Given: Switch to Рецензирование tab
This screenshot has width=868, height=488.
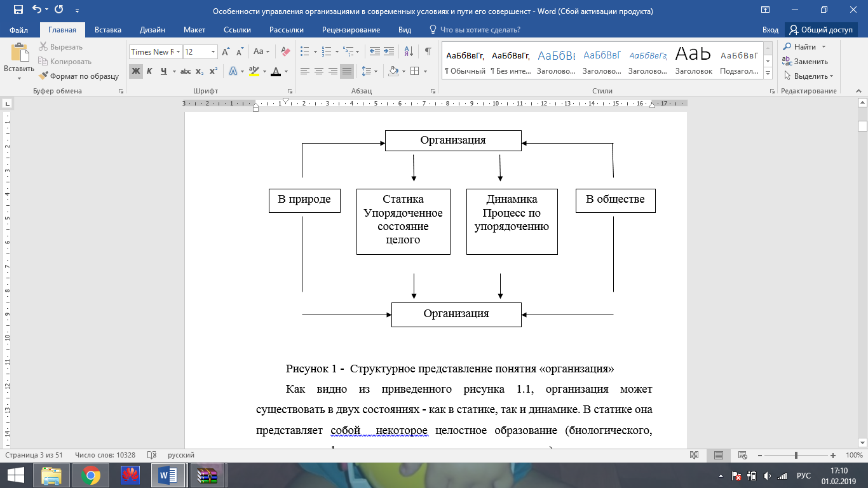Looking at the screenshot, I should click(x=351, y=30).
